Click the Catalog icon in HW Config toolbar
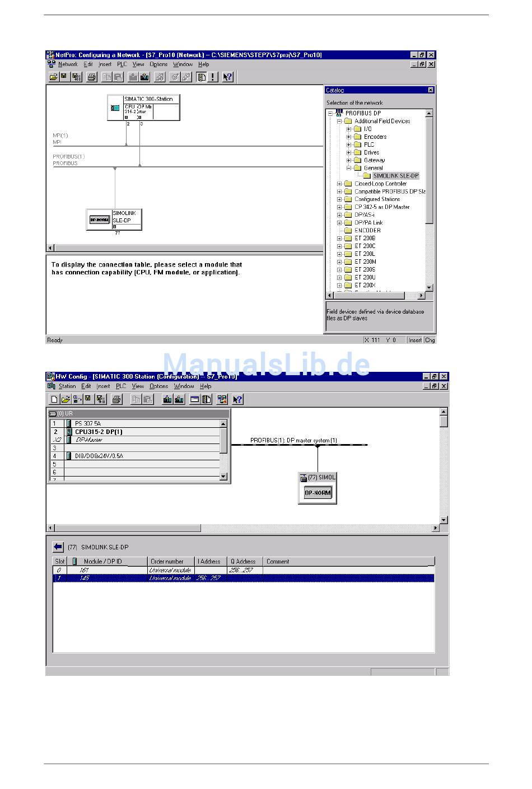The image size is (532, 789). [x=206, y=399]
